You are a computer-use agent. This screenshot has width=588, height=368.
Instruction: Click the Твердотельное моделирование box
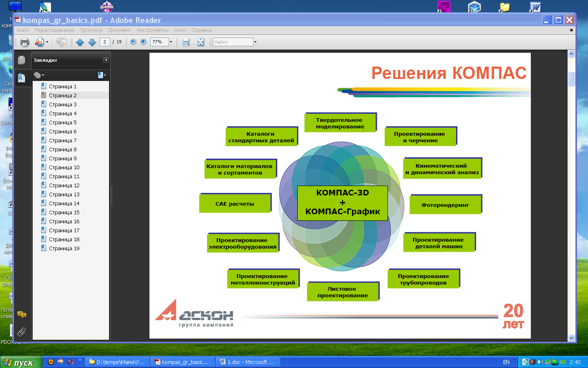tap(340, 123)
